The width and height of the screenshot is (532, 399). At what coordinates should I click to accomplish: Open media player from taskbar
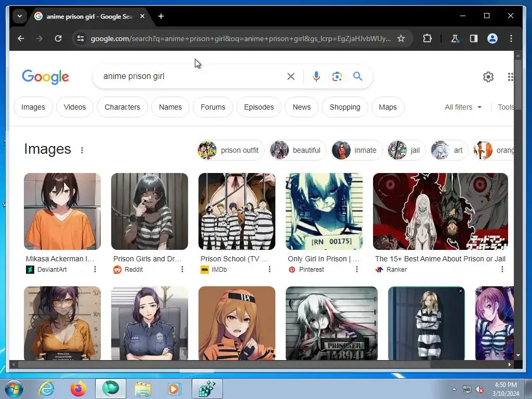point(175,389)
